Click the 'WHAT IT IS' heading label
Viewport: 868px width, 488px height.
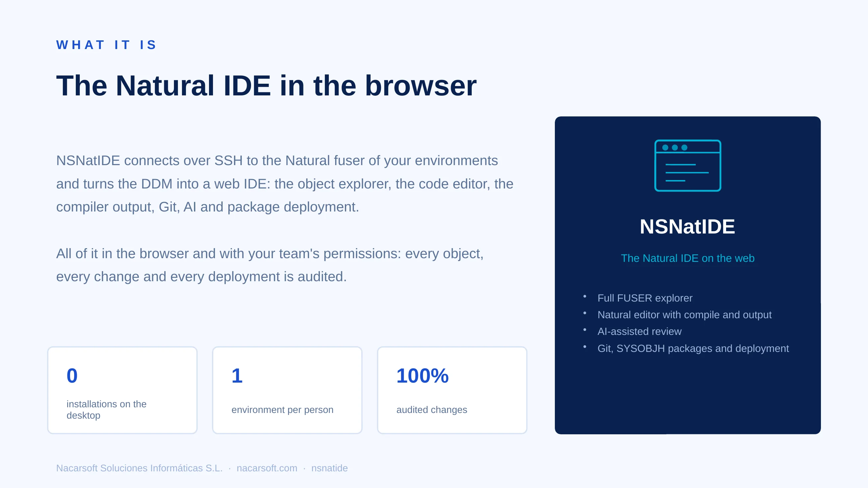[x=106, y=45]
